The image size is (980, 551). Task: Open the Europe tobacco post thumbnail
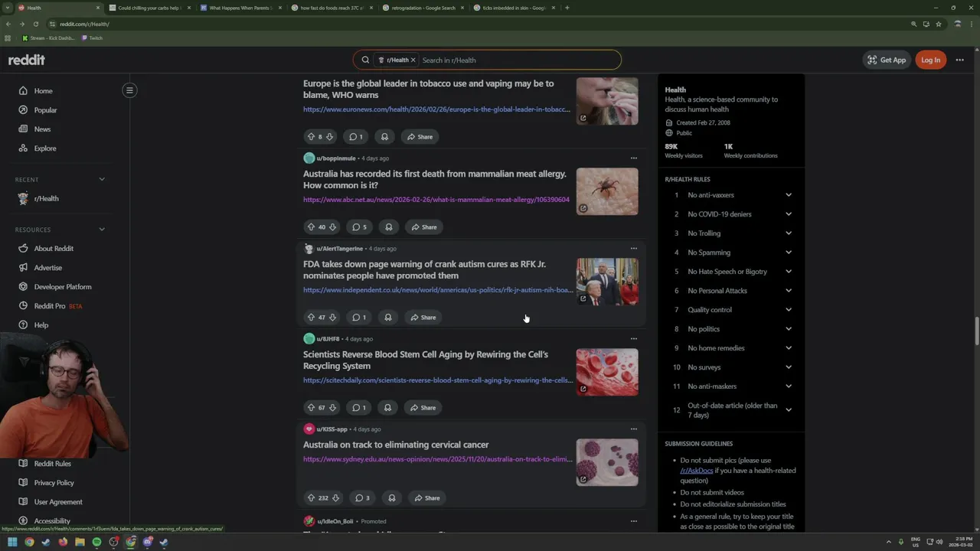607,101
